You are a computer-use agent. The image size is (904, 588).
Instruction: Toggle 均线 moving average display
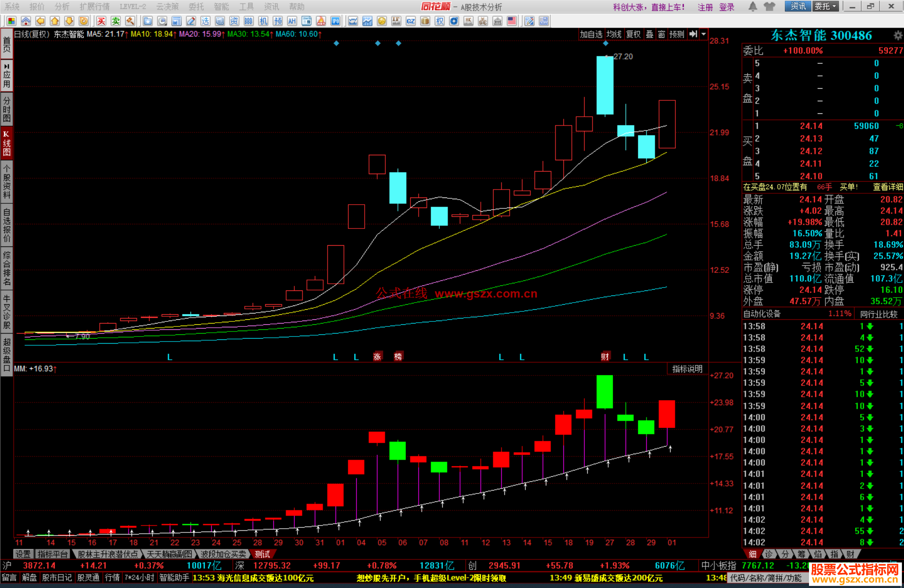pyautogui.click(x=614, y=34)
